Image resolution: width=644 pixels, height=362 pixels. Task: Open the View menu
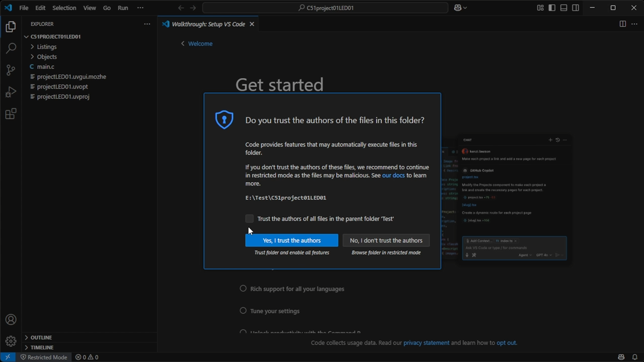[90, 8]
